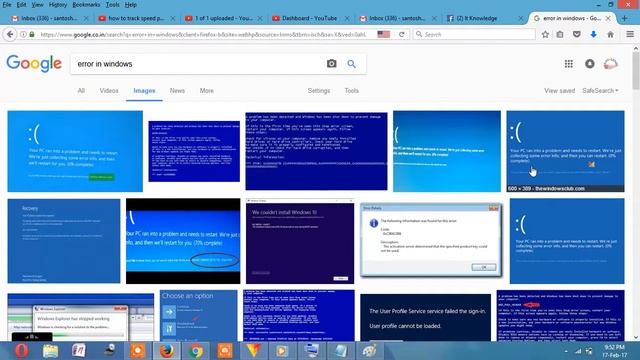Click the page vertical scrollbar thumb
Screen dimensions: 640x360
pos(636,70)
